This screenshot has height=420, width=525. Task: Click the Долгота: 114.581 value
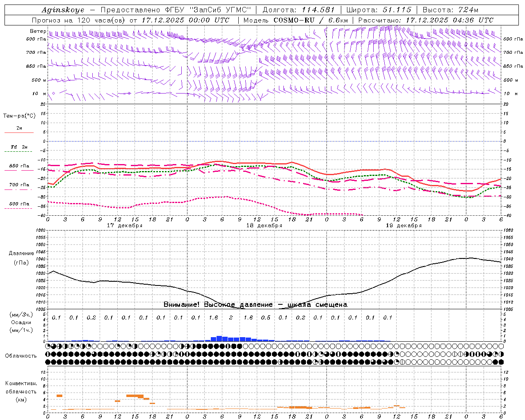tap(299, 10)
